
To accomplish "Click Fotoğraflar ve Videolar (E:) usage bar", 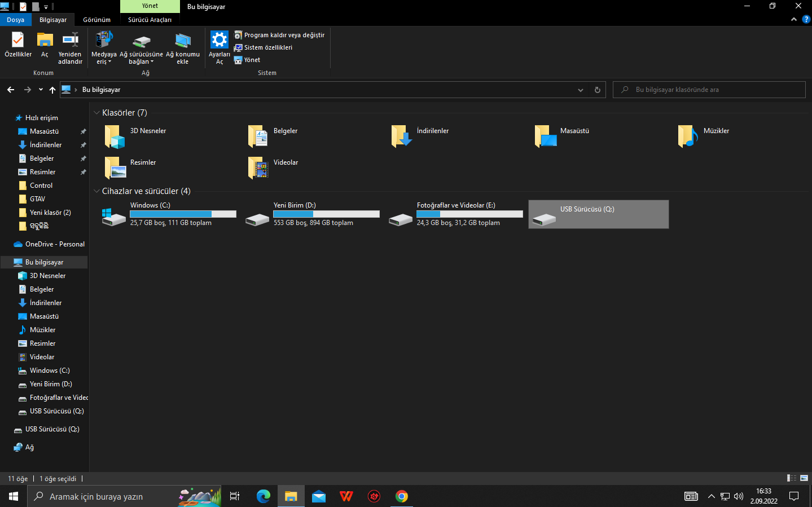I will point(470,214).
